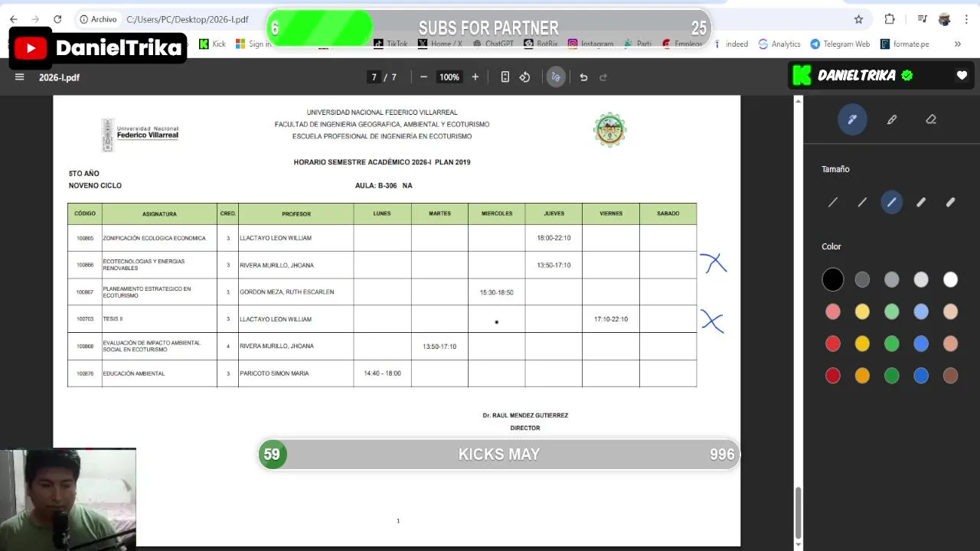Pick the bright red color swatch

(x=833, y=344)
